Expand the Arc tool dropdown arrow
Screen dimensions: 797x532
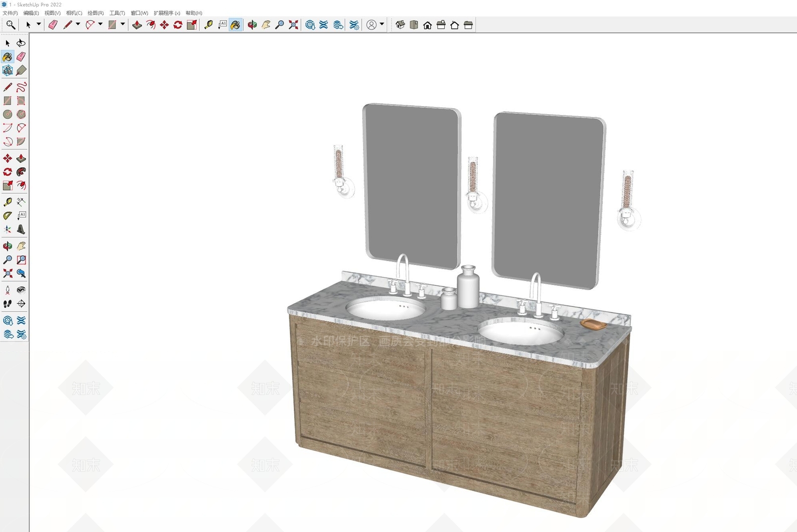[100, 24]
